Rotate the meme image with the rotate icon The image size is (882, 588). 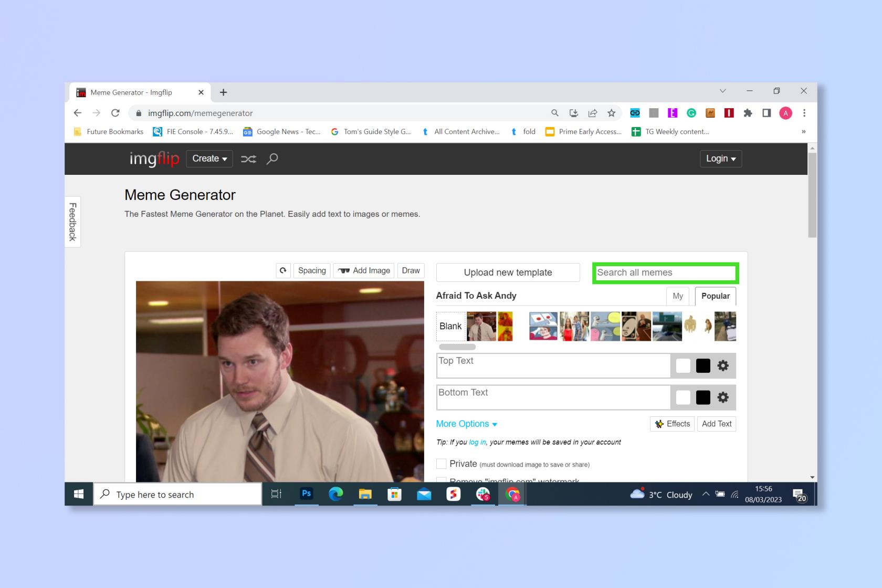(x=283, y=270)
